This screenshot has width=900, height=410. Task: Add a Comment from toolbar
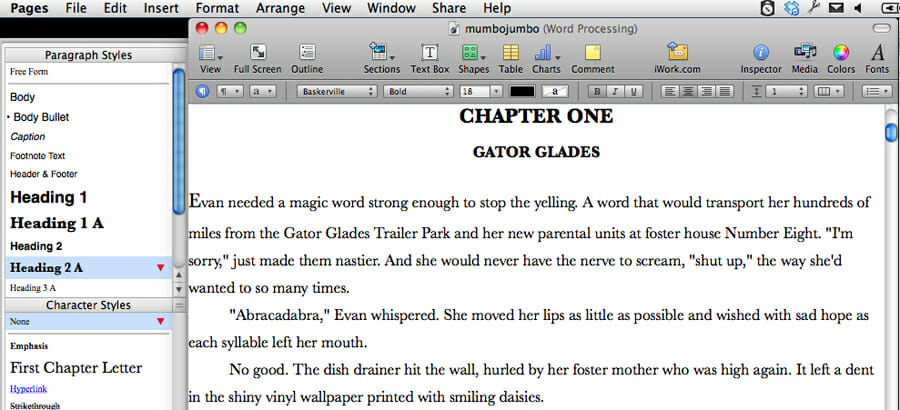coord(593,59)
